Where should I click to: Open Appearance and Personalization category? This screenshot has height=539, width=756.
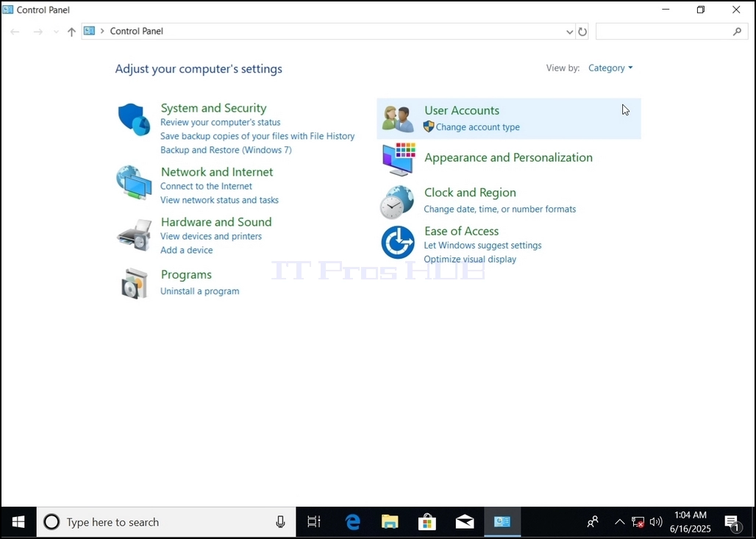(x=508, y=157)
